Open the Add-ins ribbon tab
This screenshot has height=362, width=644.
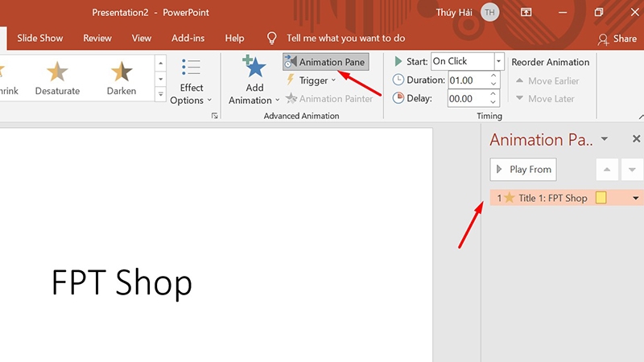tap(188, 38)
